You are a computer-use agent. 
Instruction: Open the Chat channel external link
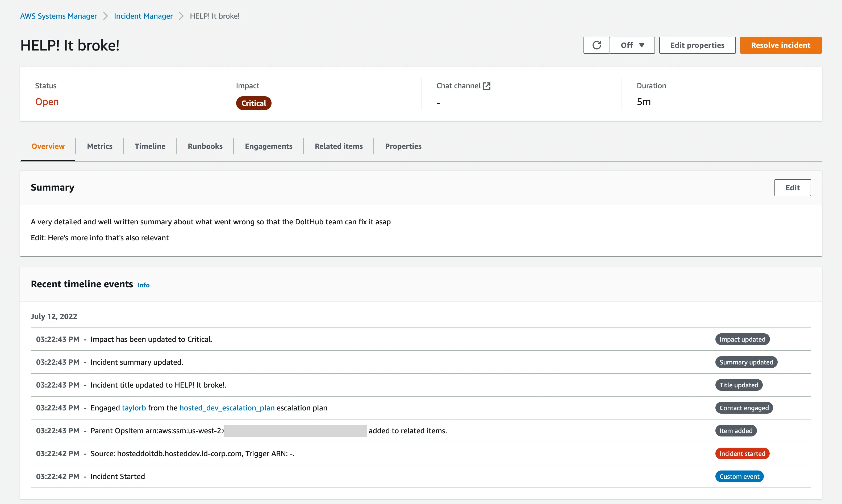[x=487, y=86]
